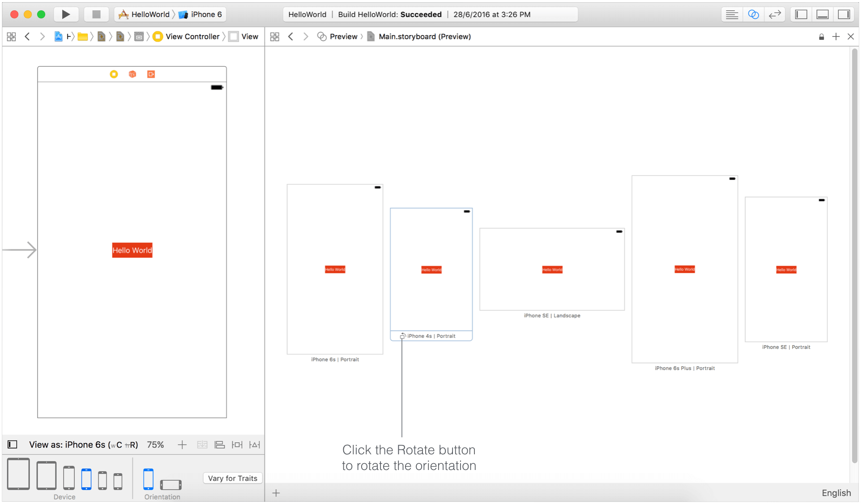862x504 pixels.
Task: Switch to the Assistant editor
Action: (x=753, y=14)
